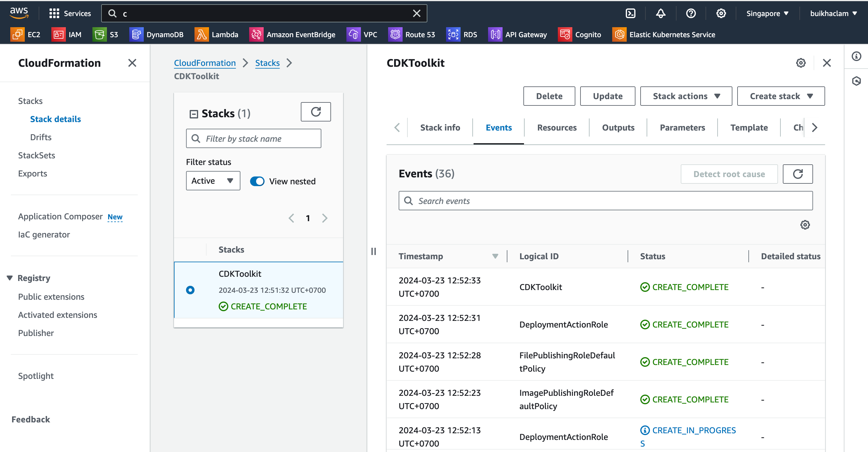Open Exports in the sidebar
The image size is (868, 452).
point(32,174)
